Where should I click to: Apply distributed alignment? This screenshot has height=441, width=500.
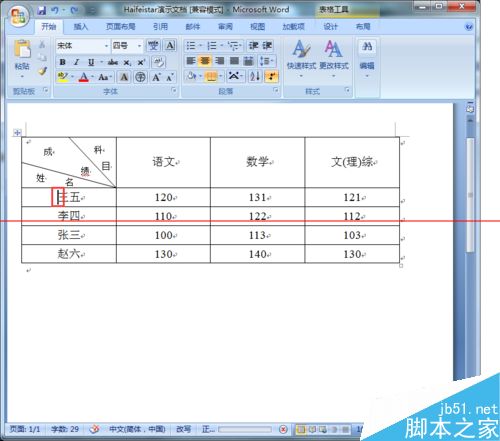(248, 61)
